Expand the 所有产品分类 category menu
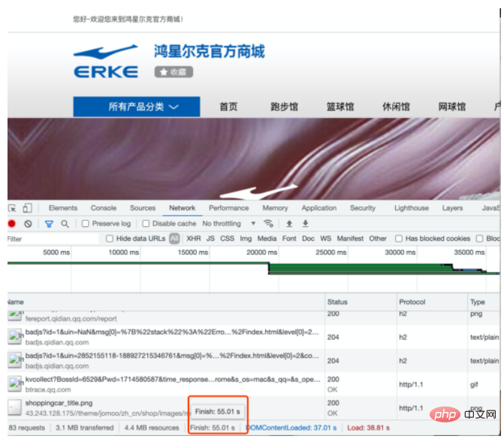The width and height of the screenshot is (504, 439). click(x=137, y=107)
